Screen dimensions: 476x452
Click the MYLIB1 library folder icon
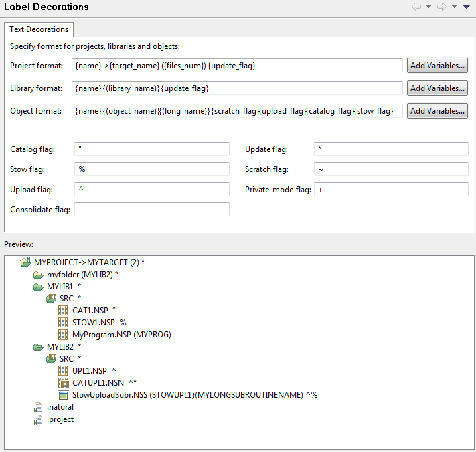coord(39,287)
